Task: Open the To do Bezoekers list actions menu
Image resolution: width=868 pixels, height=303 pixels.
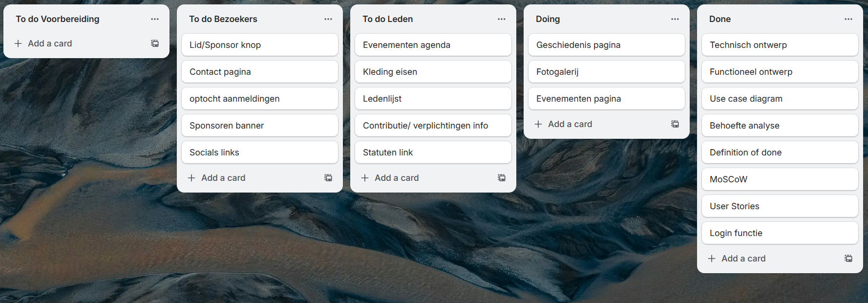Action: point(328,19)
